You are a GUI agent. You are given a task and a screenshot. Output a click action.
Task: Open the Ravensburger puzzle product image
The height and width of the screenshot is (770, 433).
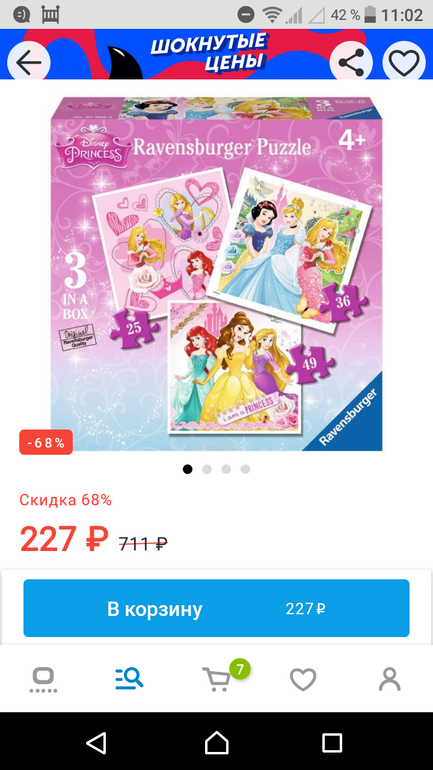pos(216,274)
